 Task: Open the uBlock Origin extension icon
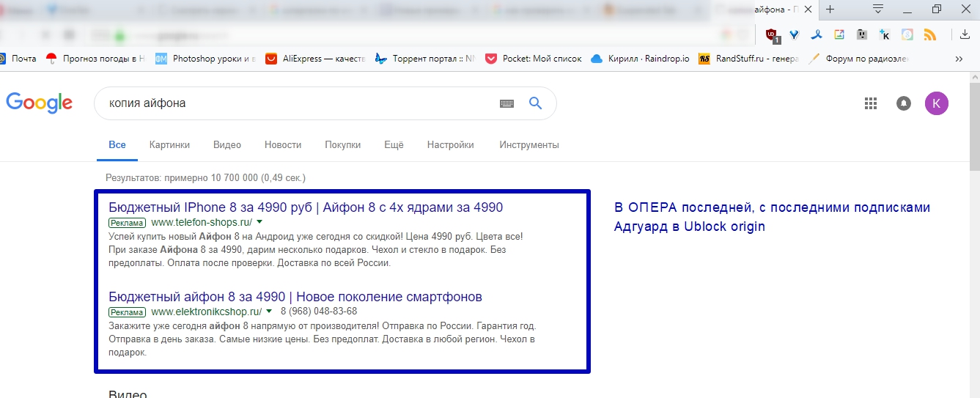[771, 34]
